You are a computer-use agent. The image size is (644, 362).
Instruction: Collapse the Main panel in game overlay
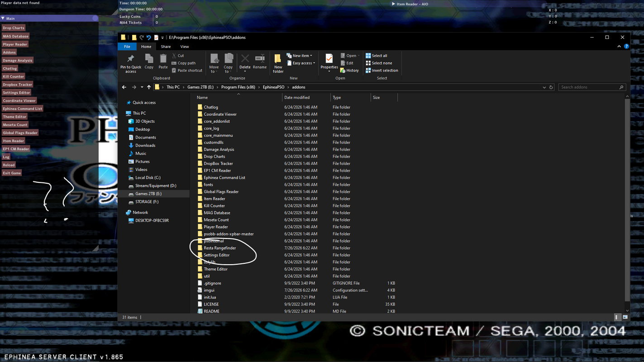pos(3,19)
